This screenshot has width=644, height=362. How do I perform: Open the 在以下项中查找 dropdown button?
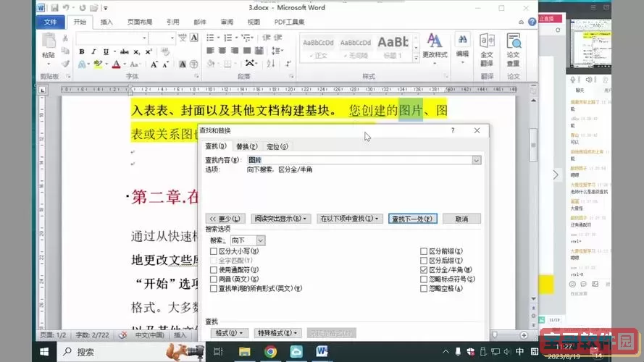349,219
